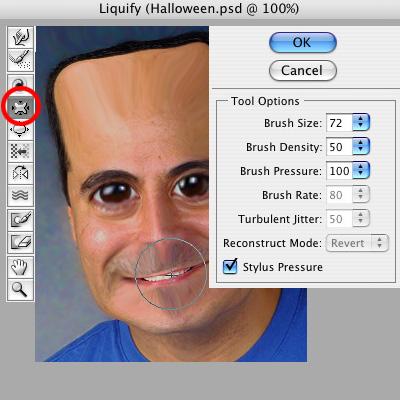Select the Bloat tool
The width and height of the screenshot is (400, 400).
(21, 130)
